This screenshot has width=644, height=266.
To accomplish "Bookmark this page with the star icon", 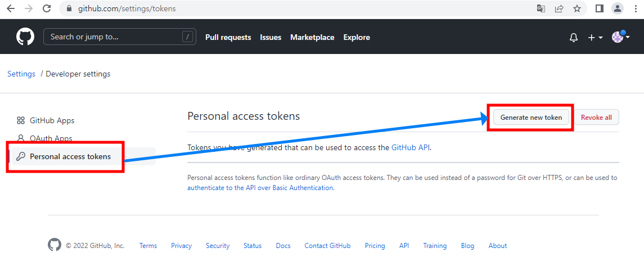I will 577,8.
